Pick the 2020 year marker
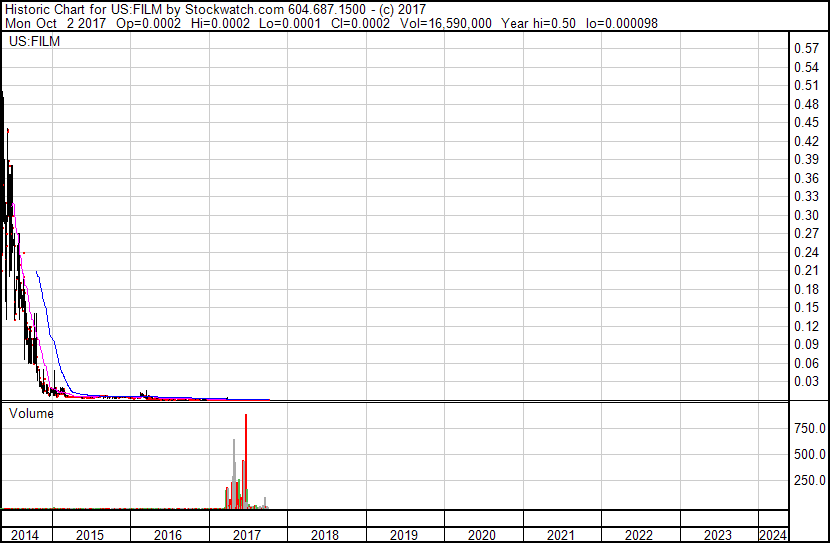Screen dimensions: 830x543 [x=482, y=535]
